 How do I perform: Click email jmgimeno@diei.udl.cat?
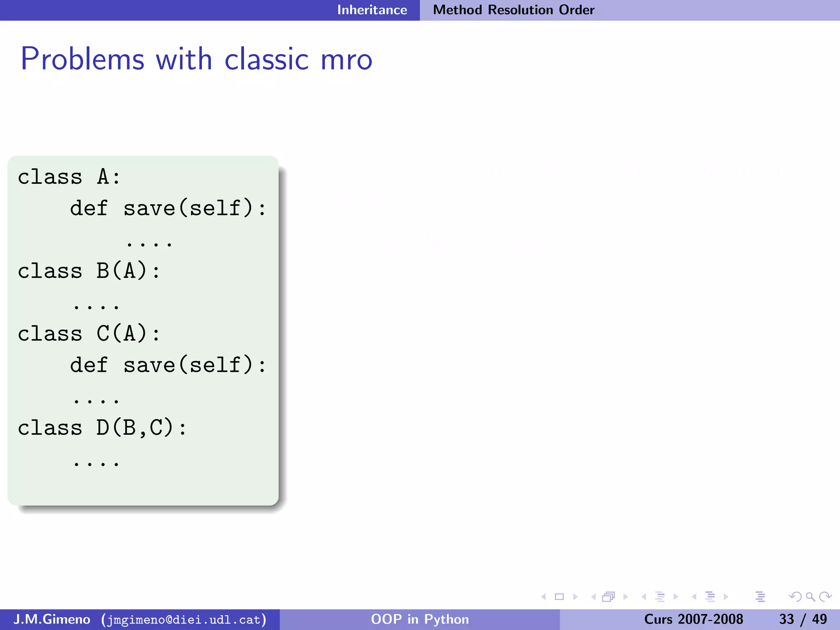184,619
